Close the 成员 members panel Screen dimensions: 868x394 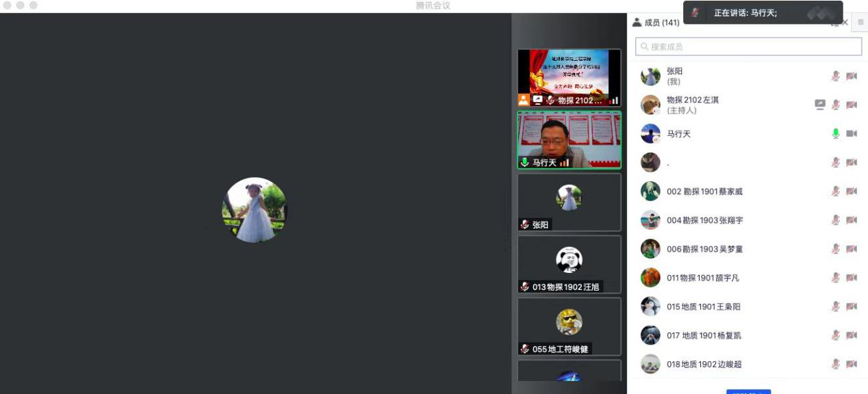[845, 23]
